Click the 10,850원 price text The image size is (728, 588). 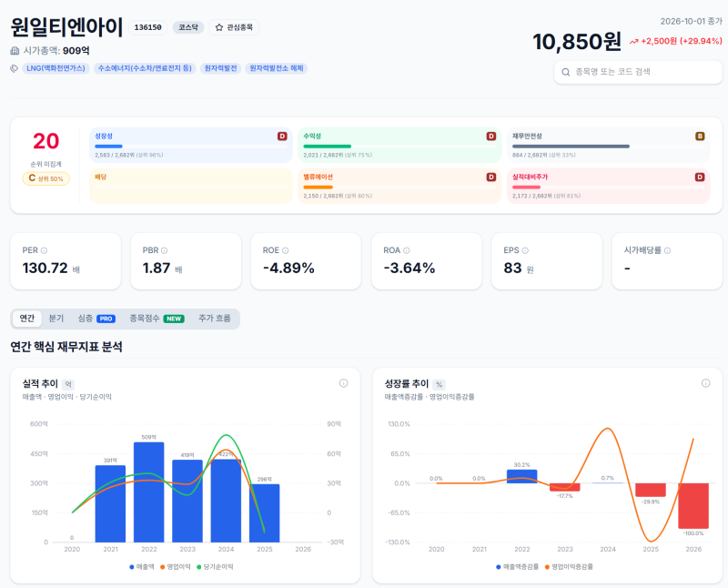click(577, 42)
